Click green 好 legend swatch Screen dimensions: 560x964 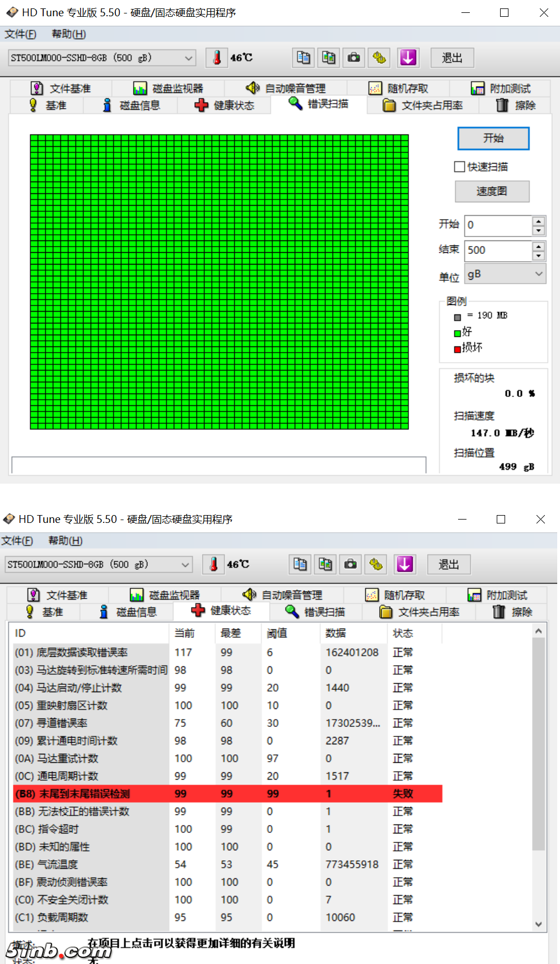[458, 333]
